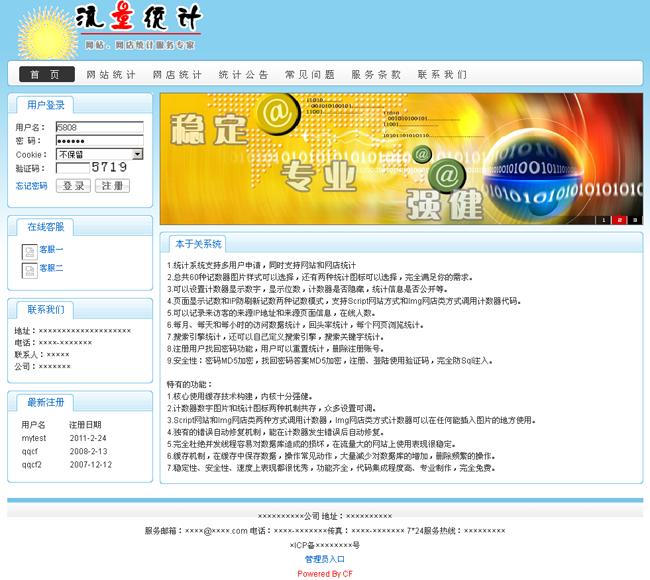The image size is (650, 580).
Task: Focus the 密码 password field
Action: 100,141
